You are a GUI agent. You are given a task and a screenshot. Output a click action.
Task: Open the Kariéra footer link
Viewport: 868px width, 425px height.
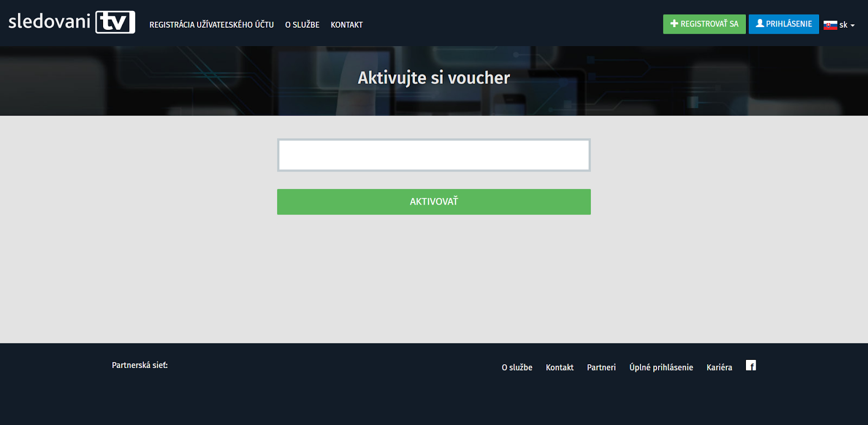tap(719, 367)
